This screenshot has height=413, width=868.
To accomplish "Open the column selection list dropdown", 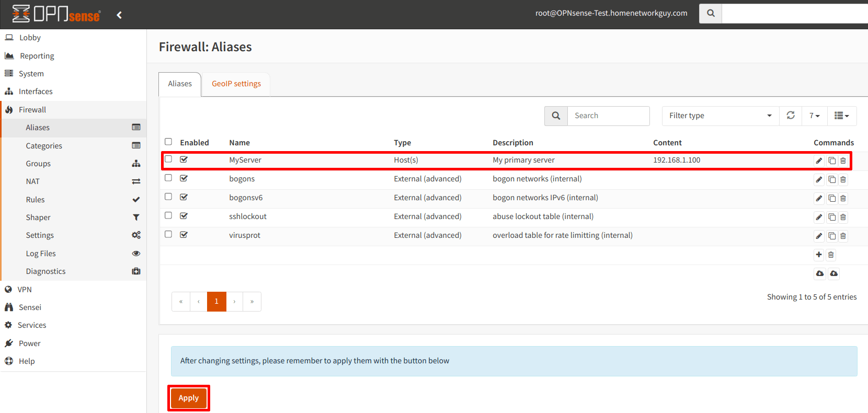I will [x=841, y=116].
